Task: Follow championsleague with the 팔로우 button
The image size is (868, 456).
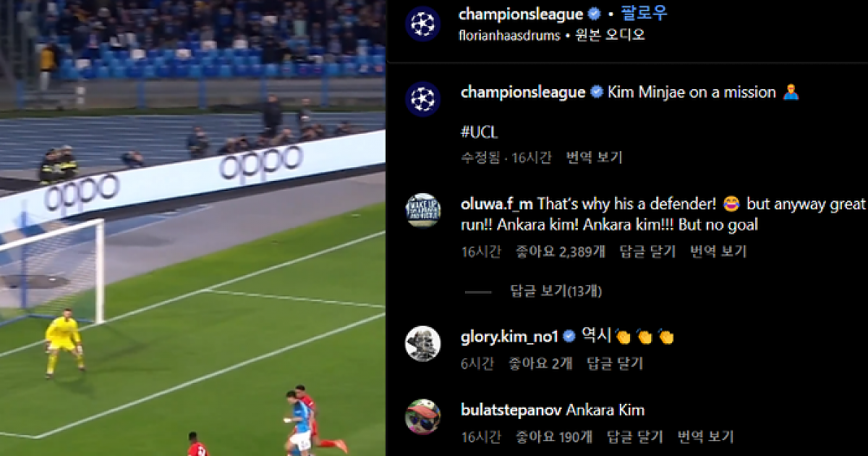Action: tap(644, 14)
